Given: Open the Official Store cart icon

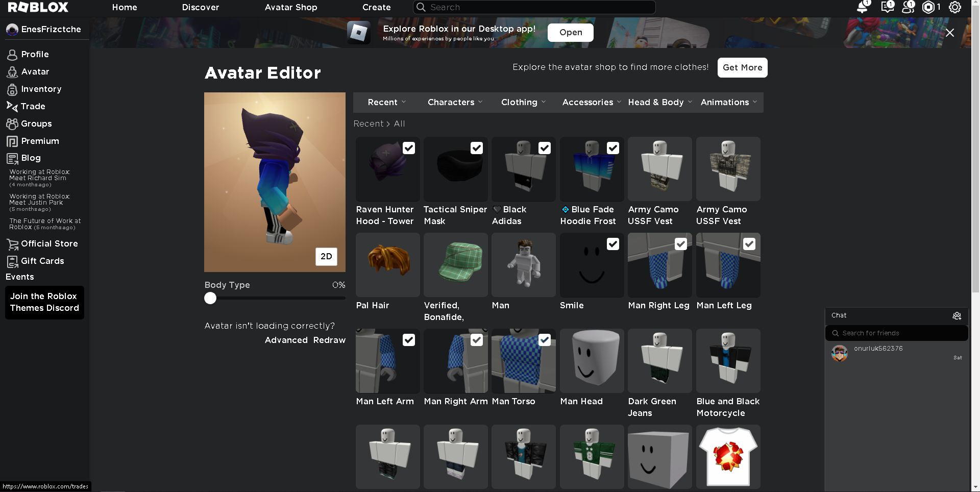Looking at the screenshot, I should pyautogui.click(x=12, y=244).
